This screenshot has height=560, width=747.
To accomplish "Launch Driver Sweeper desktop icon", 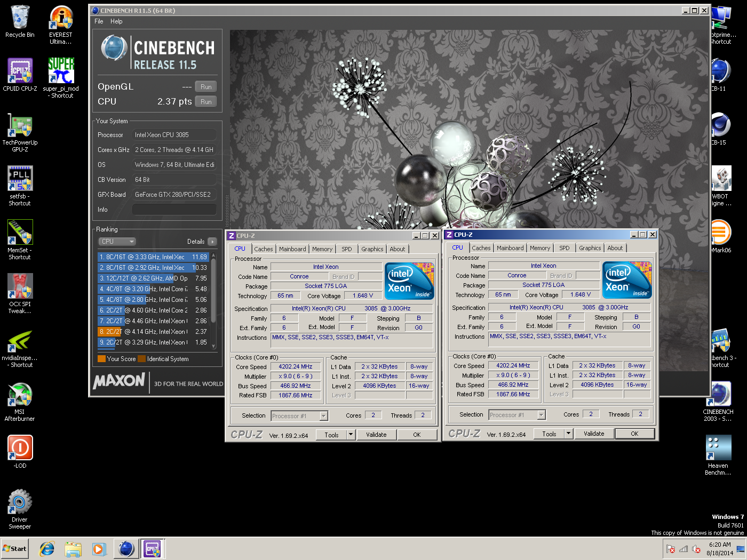I will tap(20, 509).
